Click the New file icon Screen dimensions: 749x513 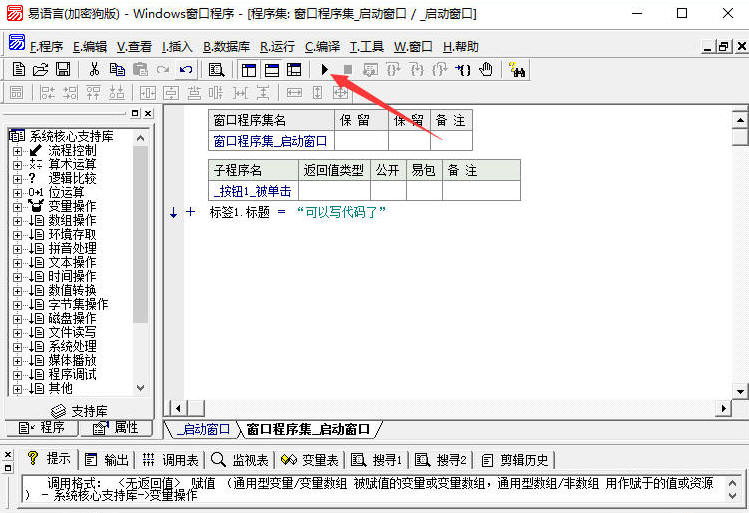pos(18,69)
